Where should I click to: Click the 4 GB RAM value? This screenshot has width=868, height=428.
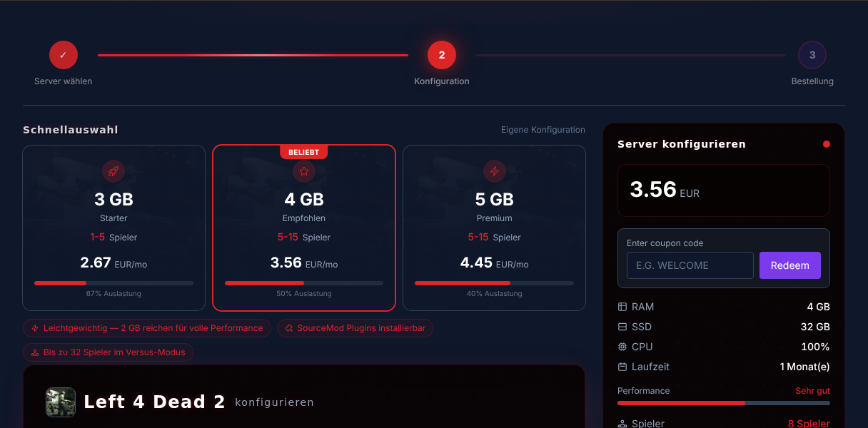pyautogui.click(x=818, y=307)
